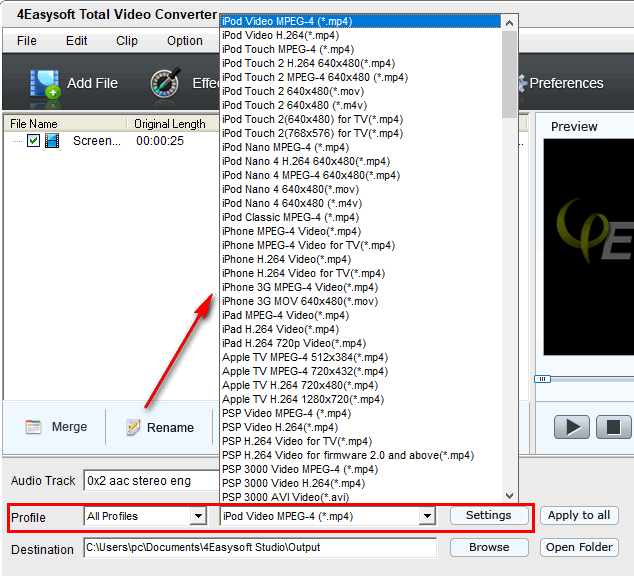Click the Rename button label
The width and height of the screenshot is (634, 576).
(x=170, y=428)
